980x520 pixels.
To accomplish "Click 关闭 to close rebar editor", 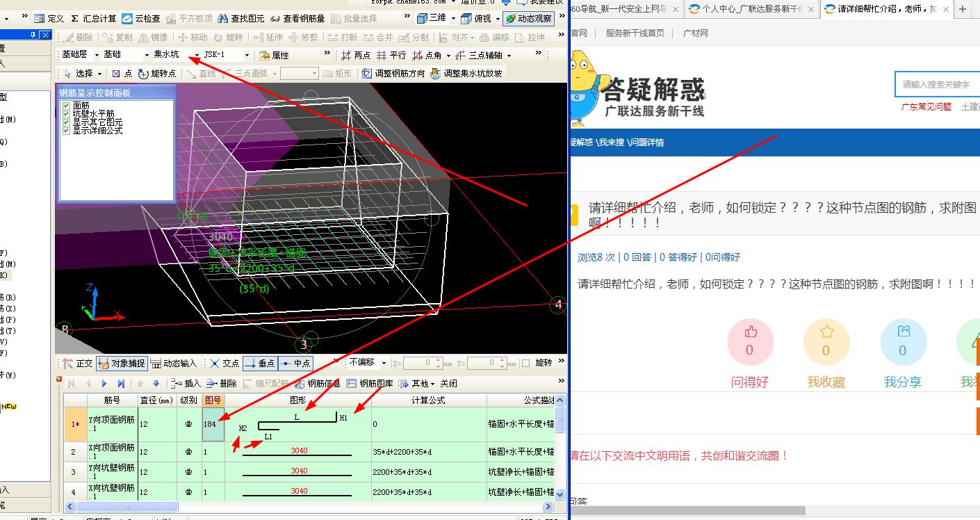I will (448, 383).
